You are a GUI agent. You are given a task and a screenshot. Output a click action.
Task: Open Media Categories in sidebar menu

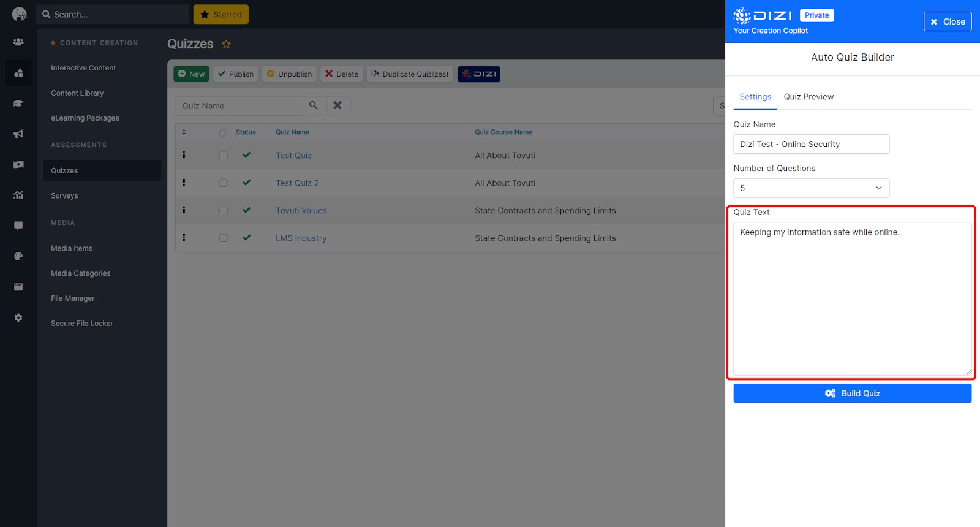(81, 273)
